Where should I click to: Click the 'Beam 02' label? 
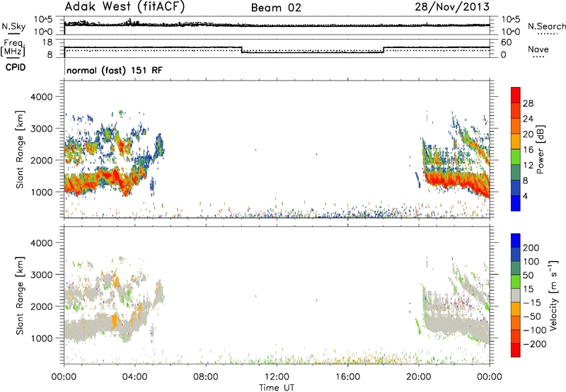[x=276, y=8]
